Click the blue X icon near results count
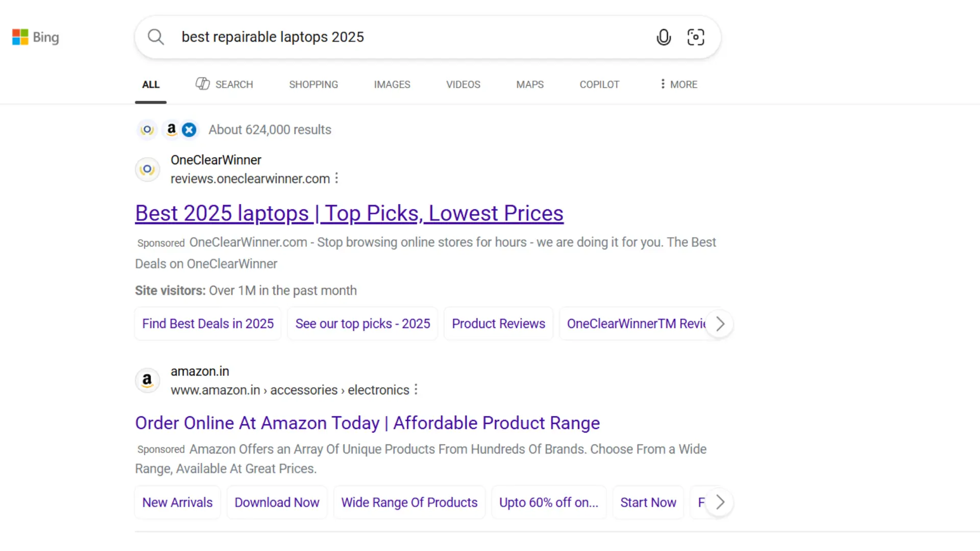 [189, 130]
